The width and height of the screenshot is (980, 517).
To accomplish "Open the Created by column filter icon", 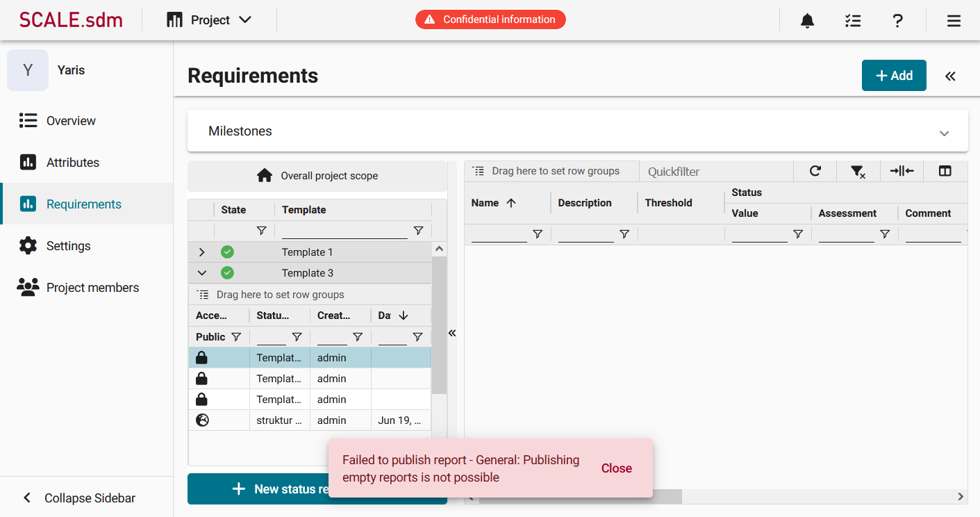I will (x=358, y=337).
